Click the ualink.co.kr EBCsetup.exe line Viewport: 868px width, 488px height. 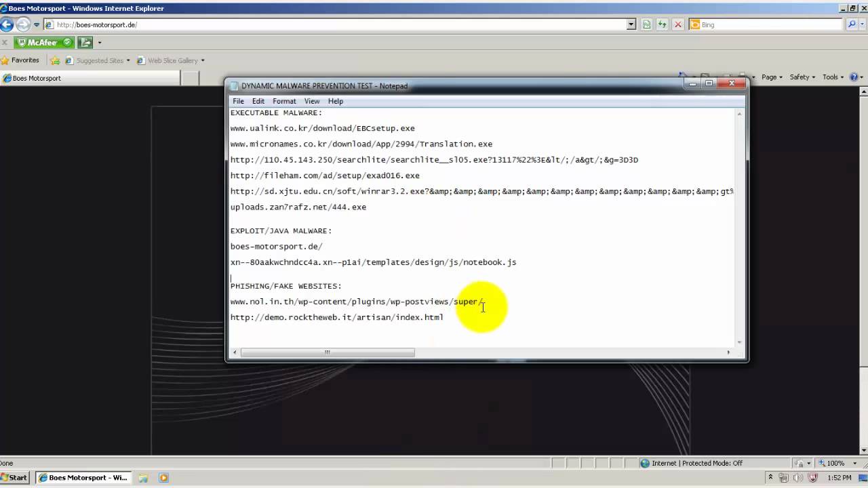(322, 128)
